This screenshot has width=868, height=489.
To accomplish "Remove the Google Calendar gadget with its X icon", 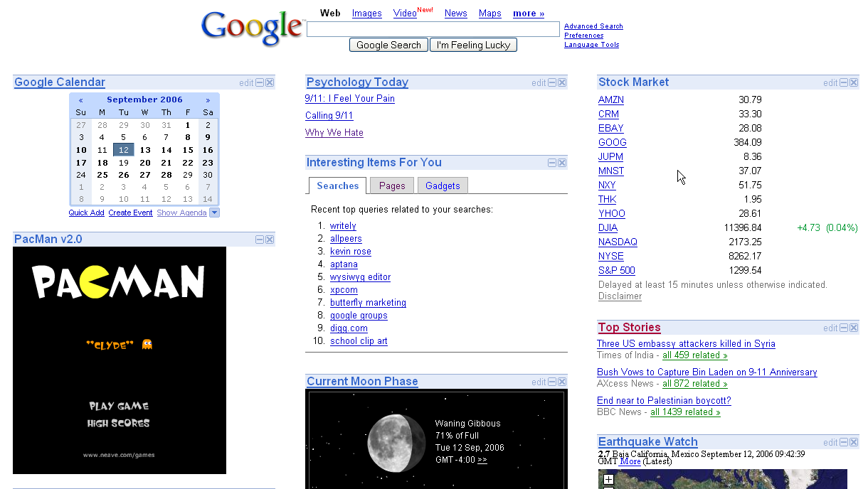I will point(270,83).
